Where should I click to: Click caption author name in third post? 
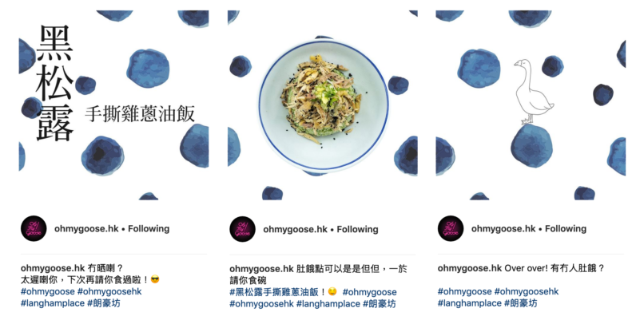[470, 268]
